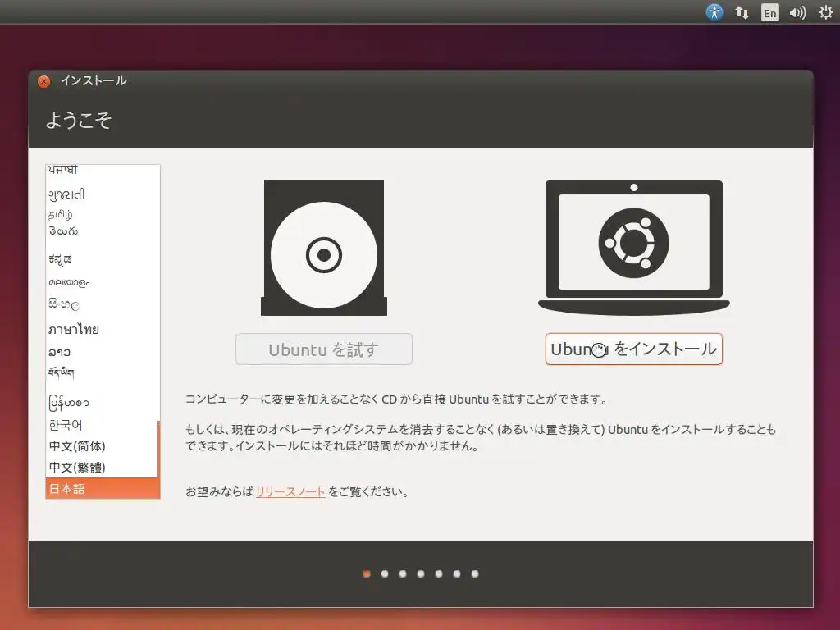The width and height of the screenshot is (840, 630).
Task: Click the language list orange scrollbar
Action: [159, 459]
